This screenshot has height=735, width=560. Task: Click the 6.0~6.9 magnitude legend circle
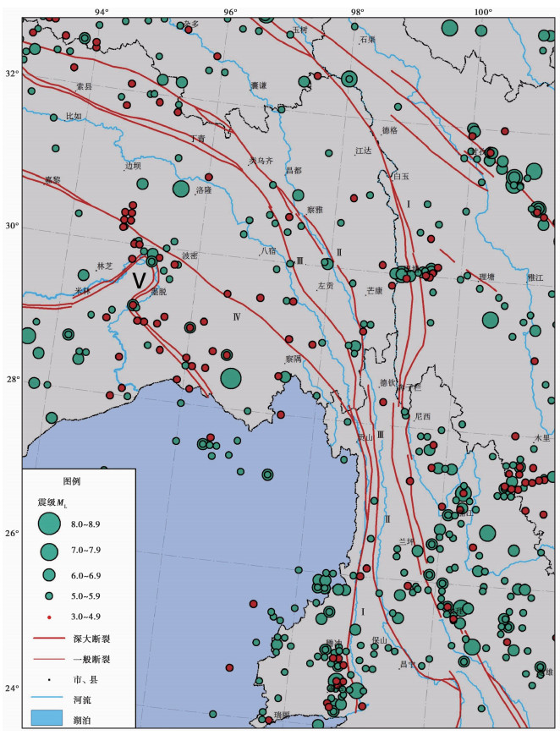pos(49,575)
